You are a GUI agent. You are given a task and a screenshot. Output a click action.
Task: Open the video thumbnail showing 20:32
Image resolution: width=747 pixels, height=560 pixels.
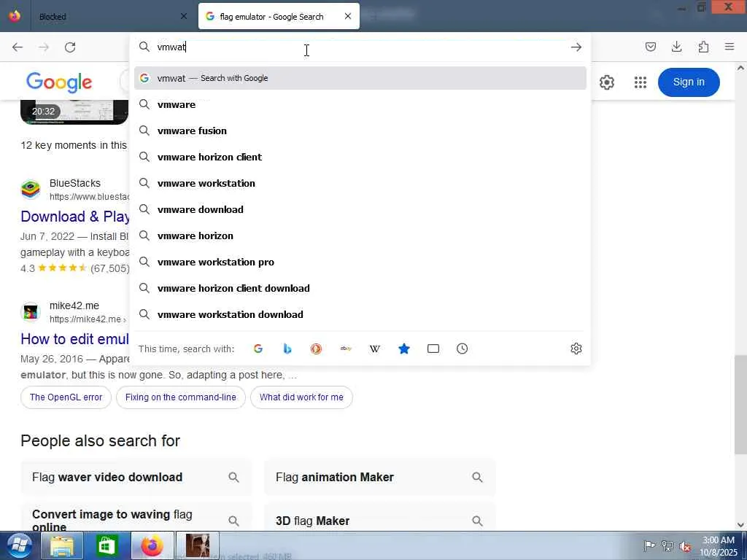(74, 112)
